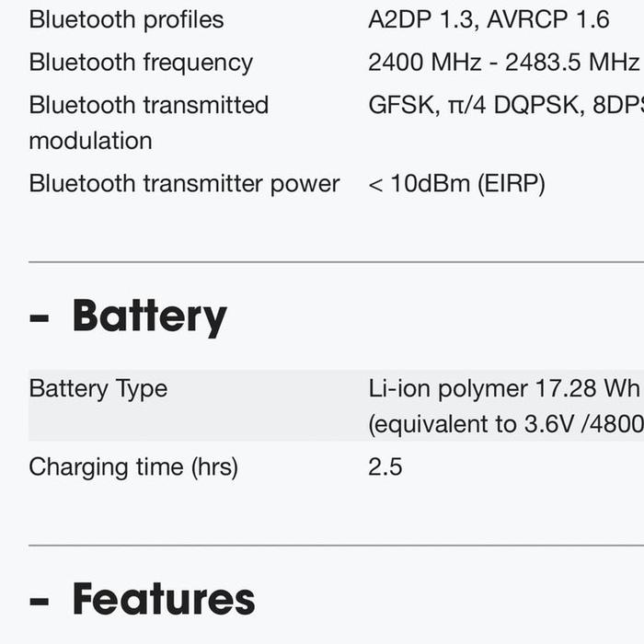
Task: Collapse the Features section minus icon
Action: [39, 602]
